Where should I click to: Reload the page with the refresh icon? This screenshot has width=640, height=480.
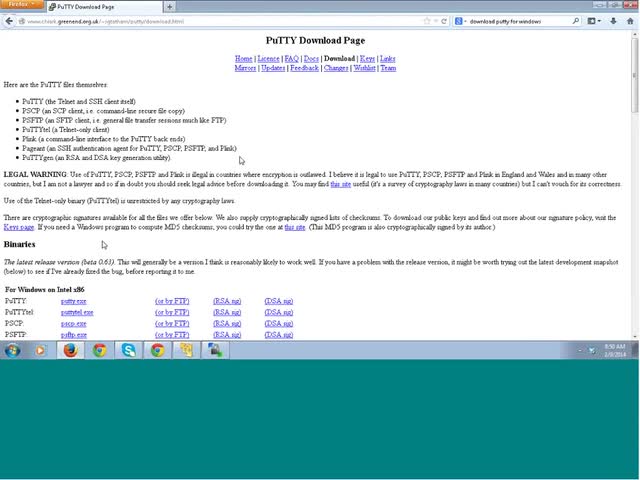tap(444, 21)
